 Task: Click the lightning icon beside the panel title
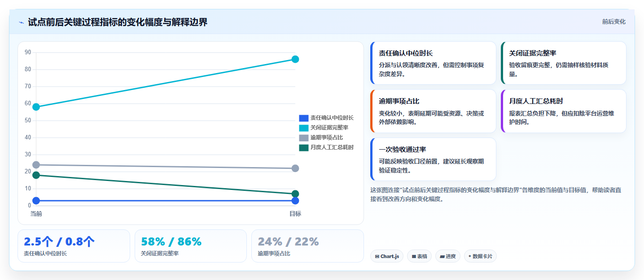click(x=22, y=22)
